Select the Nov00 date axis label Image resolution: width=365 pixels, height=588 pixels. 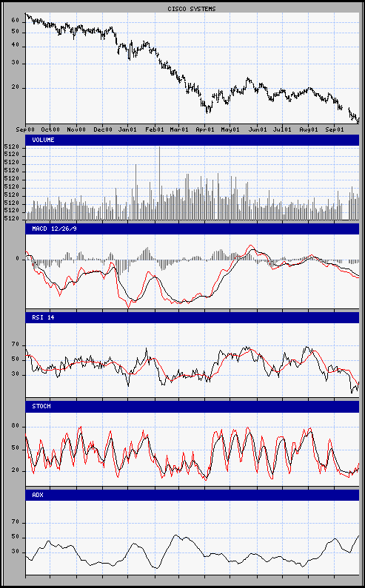coord(76,129)
